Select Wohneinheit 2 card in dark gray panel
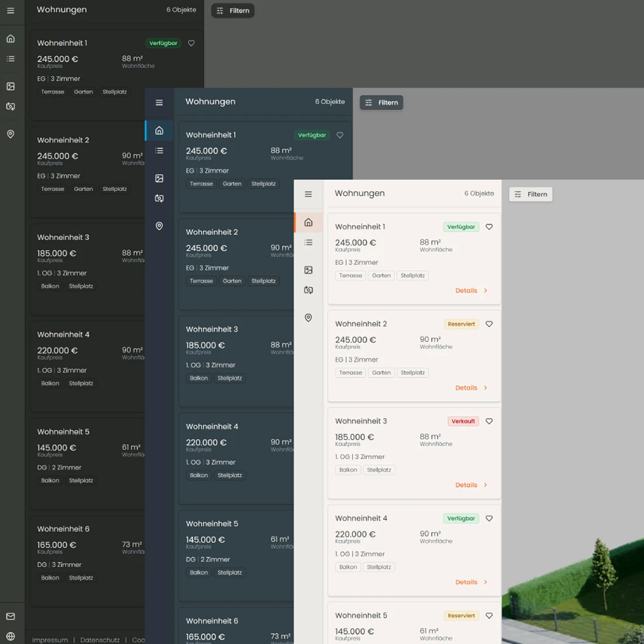The image size is (644, 644). pyautogui.click(x=87, y=172)
